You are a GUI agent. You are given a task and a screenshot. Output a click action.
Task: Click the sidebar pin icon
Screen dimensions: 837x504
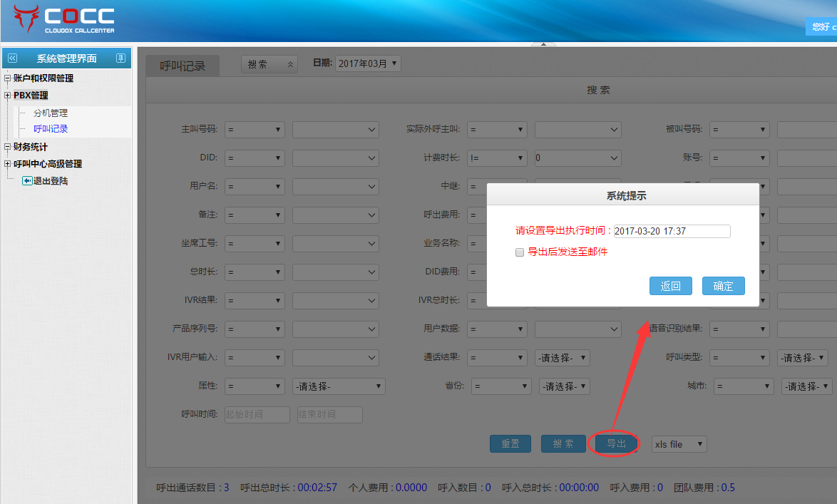tap(120, 58)
